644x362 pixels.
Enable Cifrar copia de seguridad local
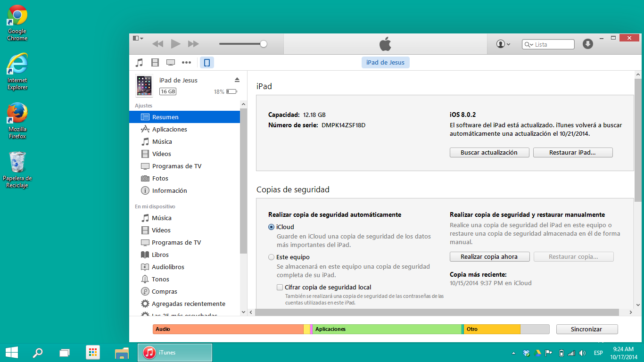coord(280,287)
